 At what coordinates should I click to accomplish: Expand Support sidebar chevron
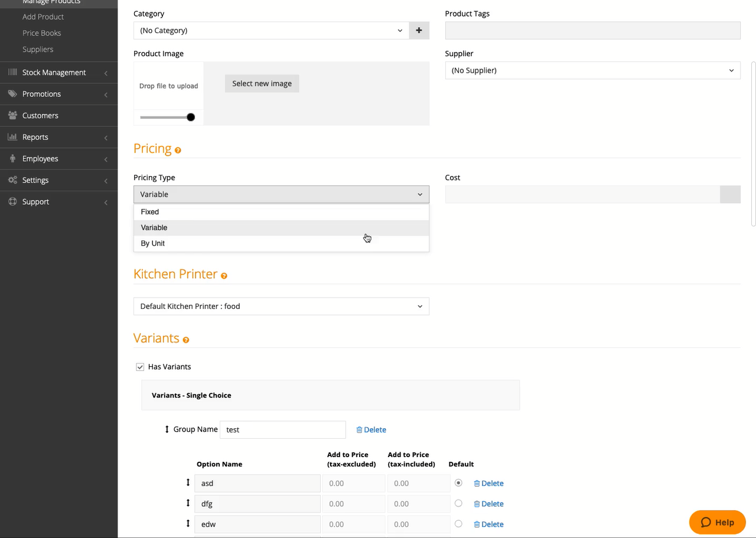(x=106, y=202)
